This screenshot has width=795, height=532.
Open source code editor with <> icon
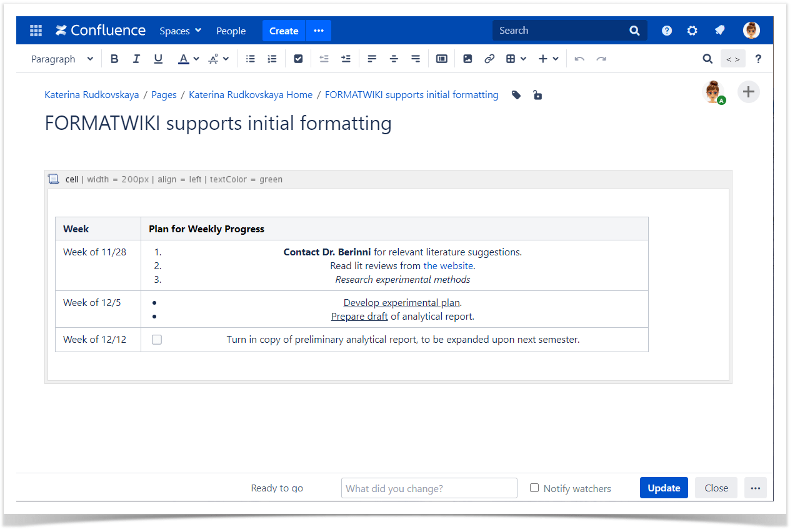pyautogui.click(x=732, y=58)
